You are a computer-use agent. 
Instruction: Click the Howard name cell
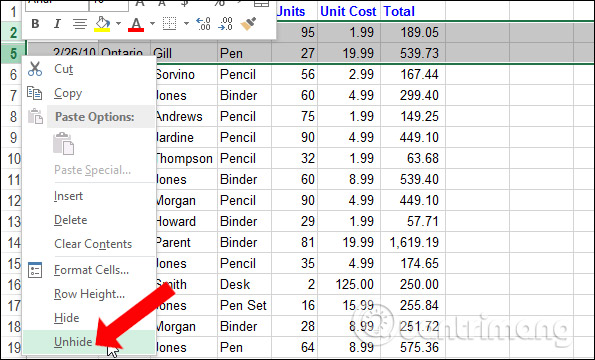(186, 222)
